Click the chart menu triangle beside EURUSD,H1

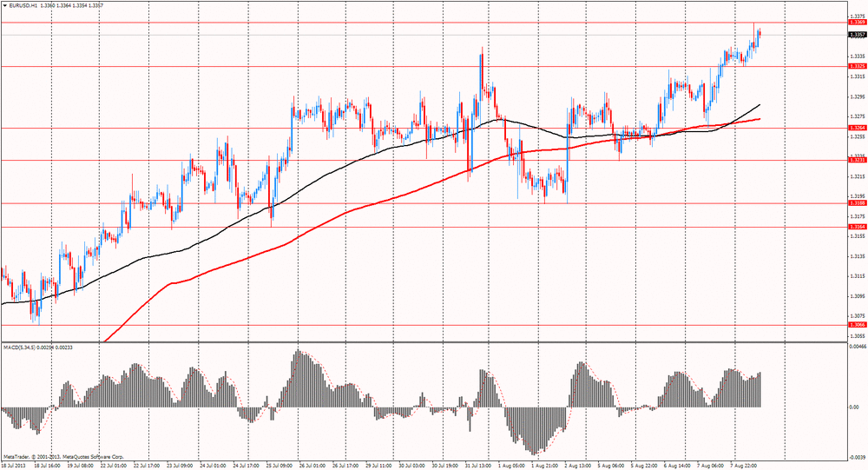(x=4, y=5)
